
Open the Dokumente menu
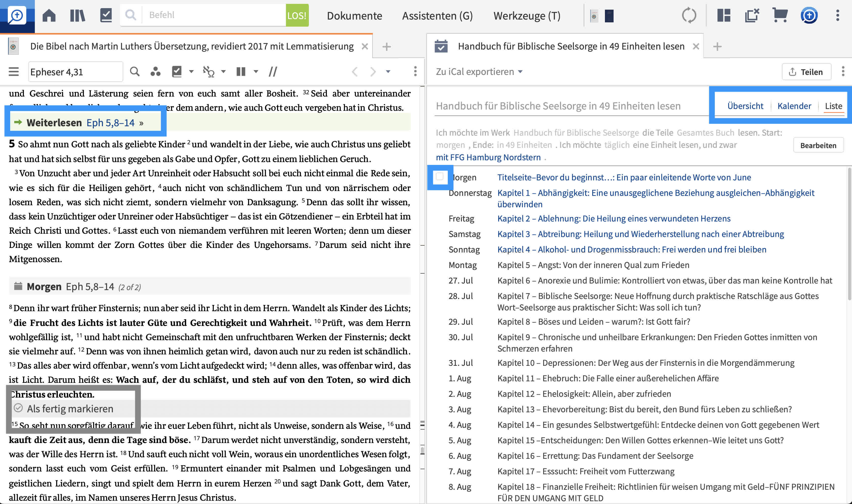click(354, 15)
